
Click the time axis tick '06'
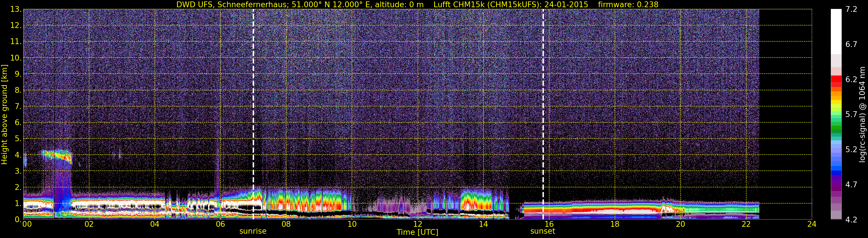click(x=220, y=224)
